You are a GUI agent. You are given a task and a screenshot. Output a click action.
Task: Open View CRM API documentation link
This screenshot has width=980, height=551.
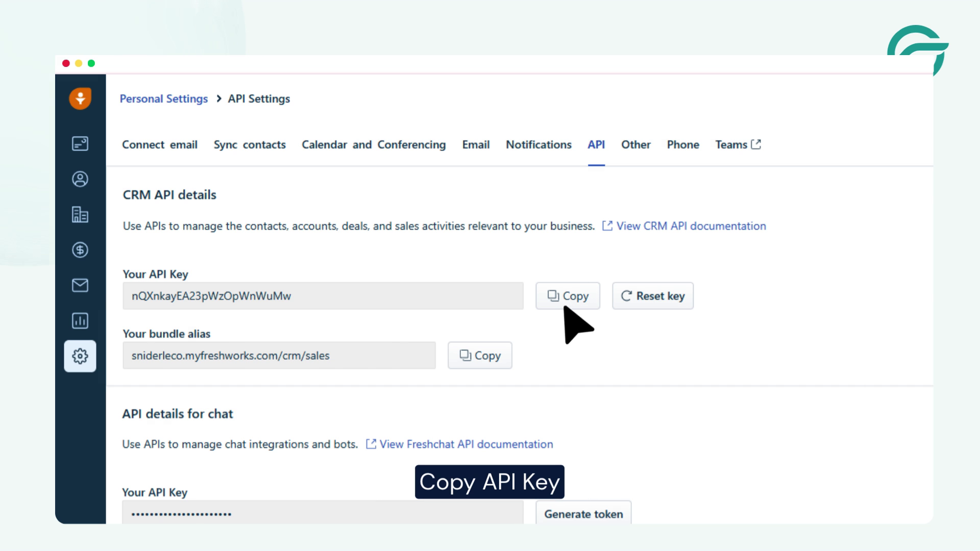pos(684,226)
